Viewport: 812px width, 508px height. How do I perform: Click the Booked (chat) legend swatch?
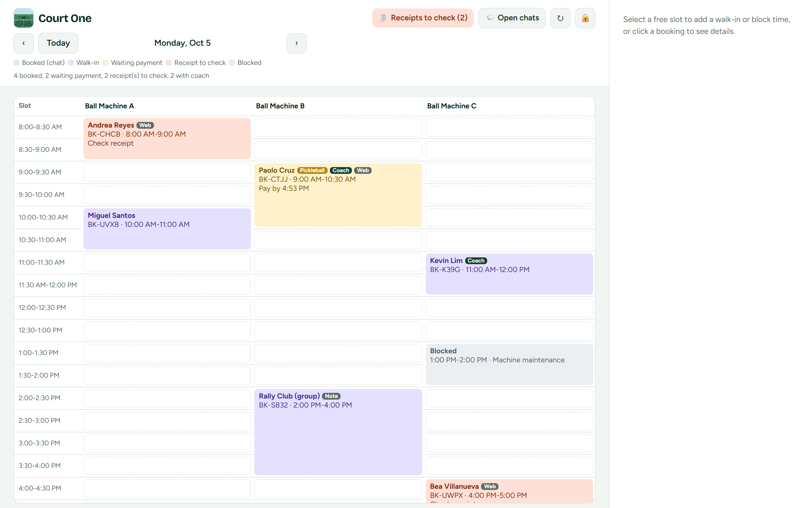tap(16, 63)
